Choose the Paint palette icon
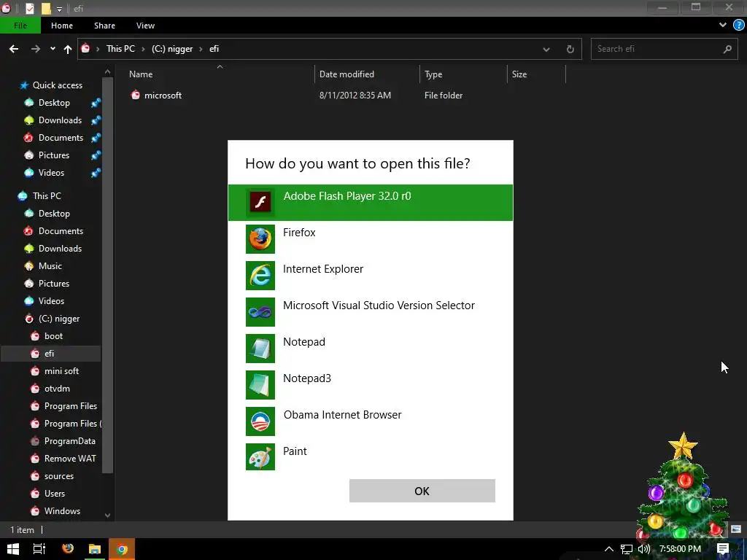The width and height of the screenshot is (747, 560). pyautogui.click(x=260, y=456)
